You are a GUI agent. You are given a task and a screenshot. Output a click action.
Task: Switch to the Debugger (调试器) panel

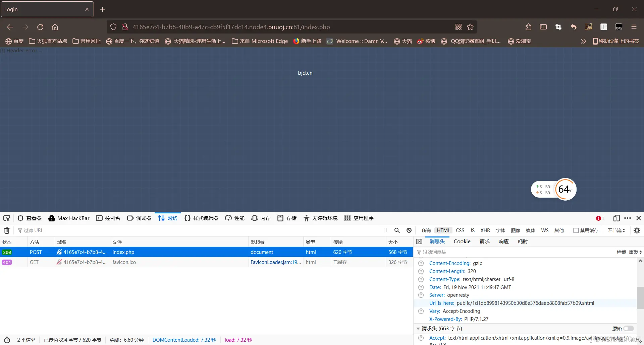click(139, 218)
